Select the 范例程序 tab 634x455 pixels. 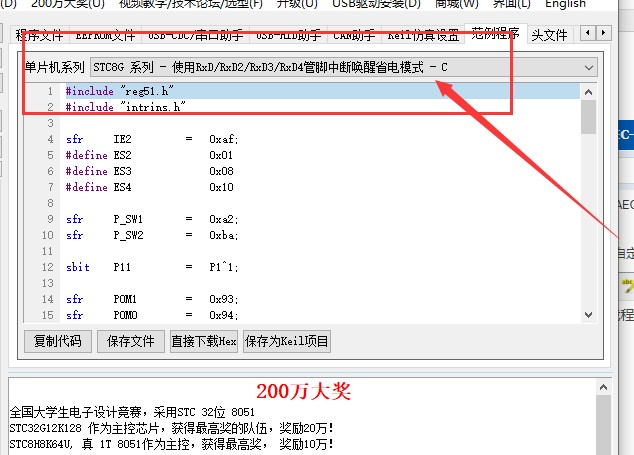(496, 33)
